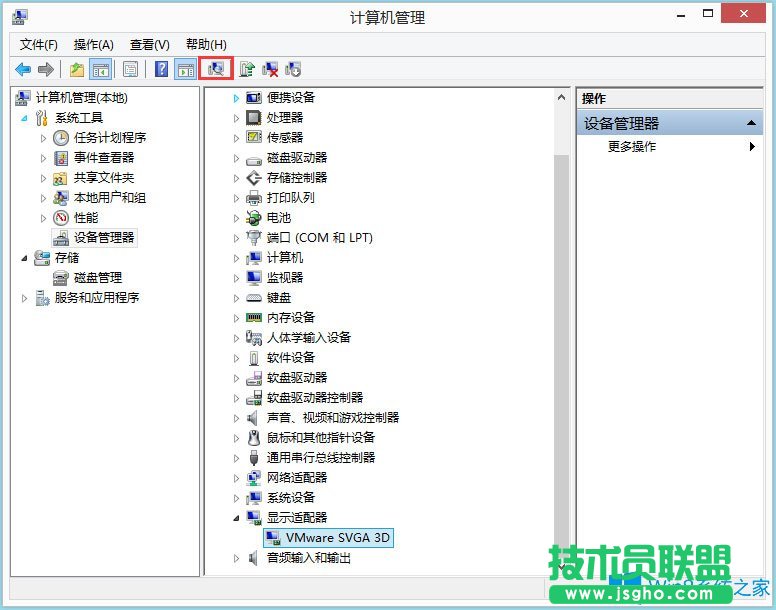Select the 存储控制器 category label
Image resolution: width=776 pixels, height=610 pixels.
pyautogui.click(x=297, y=178)
